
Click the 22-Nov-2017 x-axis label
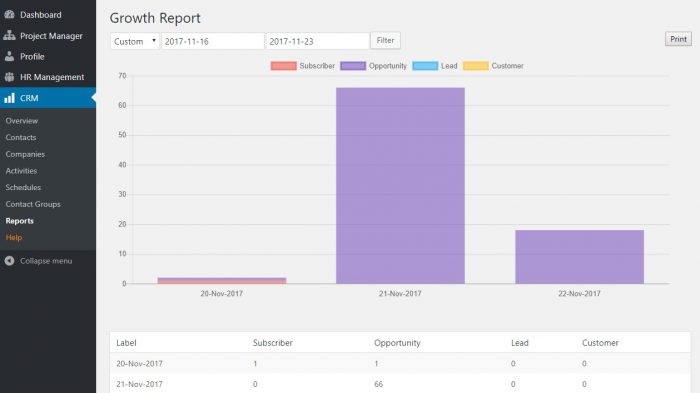[579, 294]
